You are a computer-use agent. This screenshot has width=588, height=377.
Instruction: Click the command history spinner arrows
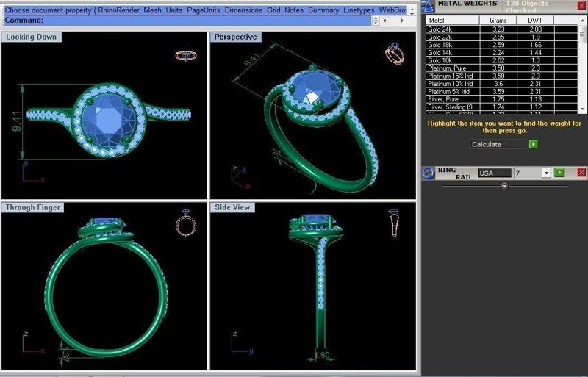pos(376,21)
